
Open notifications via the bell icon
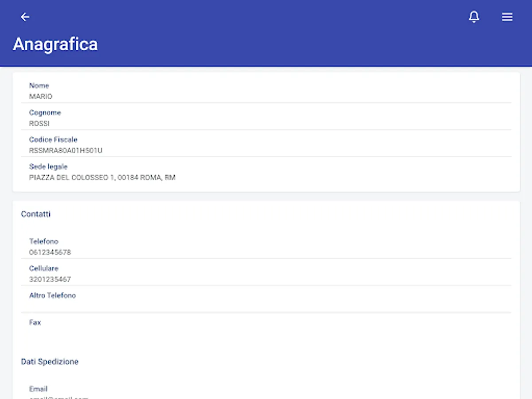pos(474,17)
